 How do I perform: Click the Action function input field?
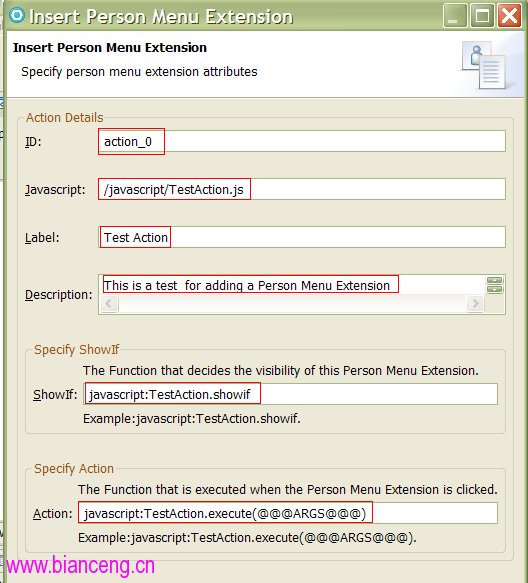[288, 513]
